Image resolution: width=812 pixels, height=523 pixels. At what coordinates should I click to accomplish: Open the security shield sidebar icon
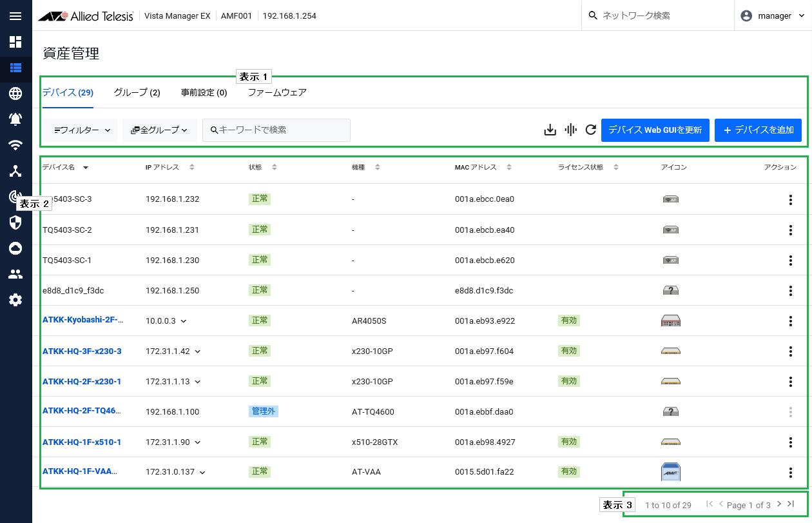pos(15,222)
